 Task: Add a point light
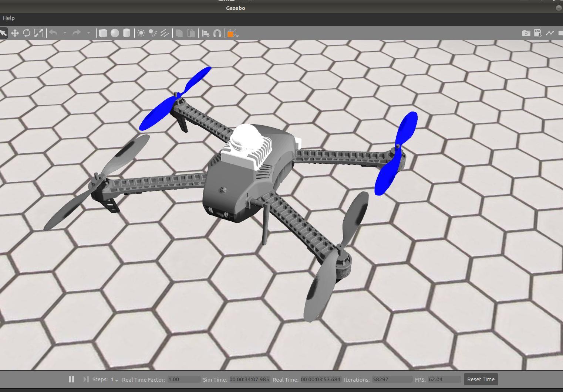point(141,33)
